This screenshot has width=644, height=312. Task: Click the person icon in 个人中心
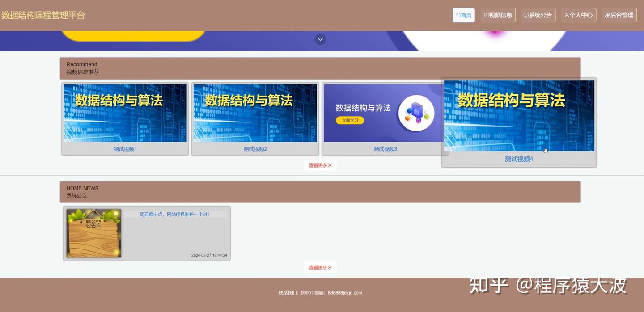pyautogui.click(x=567, y=14)
